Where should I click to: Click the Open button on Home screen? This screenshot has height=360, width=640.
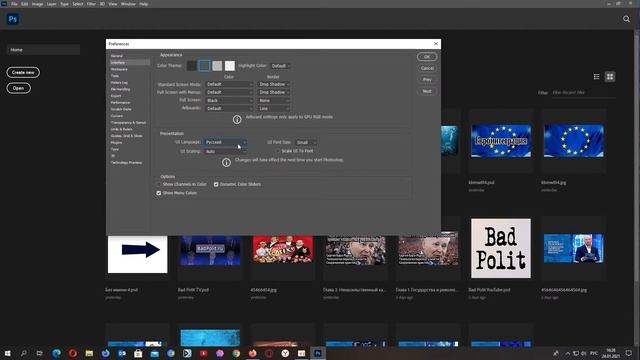tap(18, 88)
